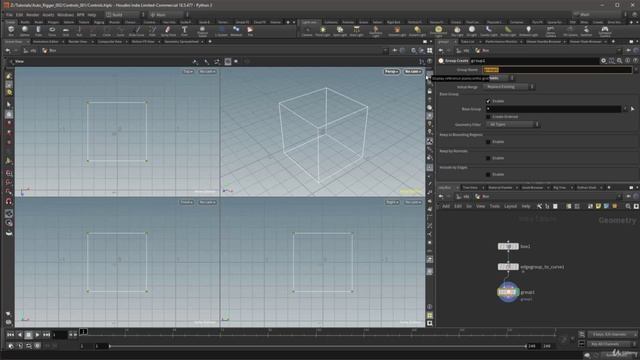Select the Torus shelf tool
The image size is (640, 360).
[52, 31]
